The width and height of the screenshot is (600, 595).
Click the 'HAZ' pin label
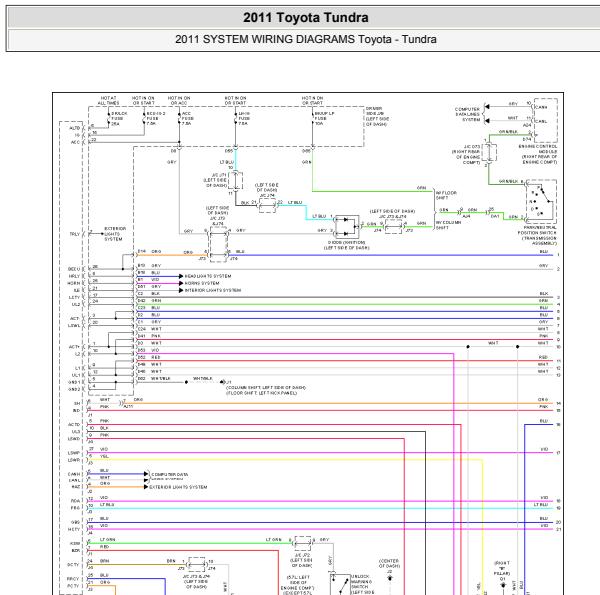76,487
